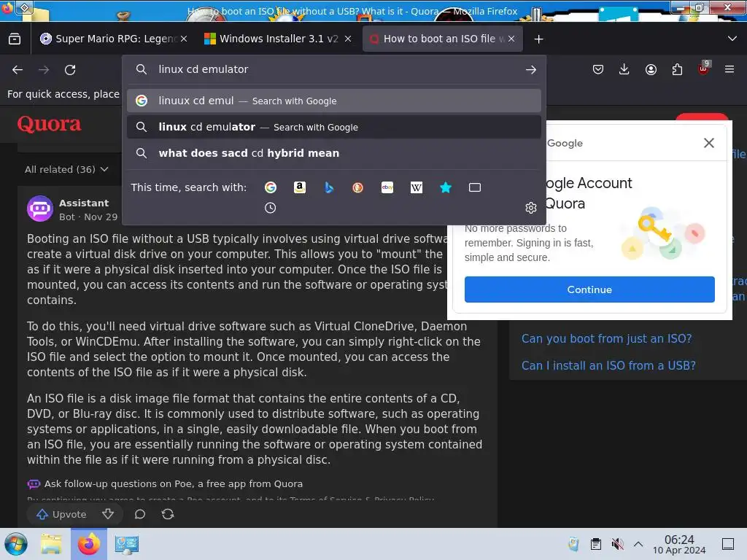The width and height of the screenshot is (747, 560).
Task: Open a new tab with plus button
Action: (539, 39)
